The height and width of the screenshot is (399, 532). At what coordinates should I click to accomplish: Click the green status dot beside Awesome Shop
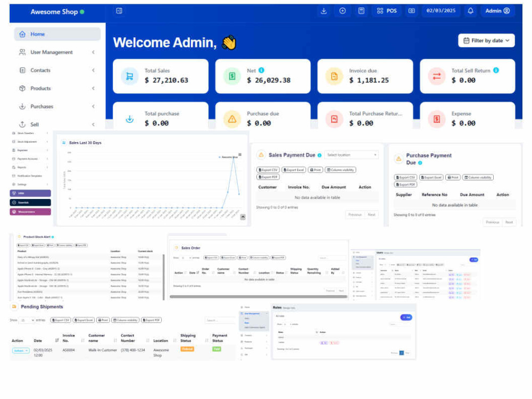[82, 12]
